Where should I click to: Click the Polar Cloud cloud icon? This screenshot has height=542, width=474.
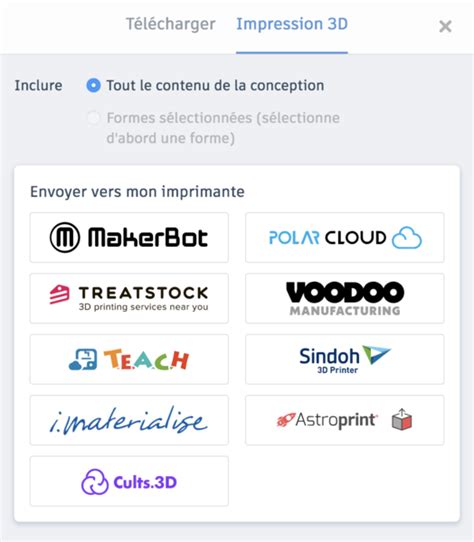(407, 238)
